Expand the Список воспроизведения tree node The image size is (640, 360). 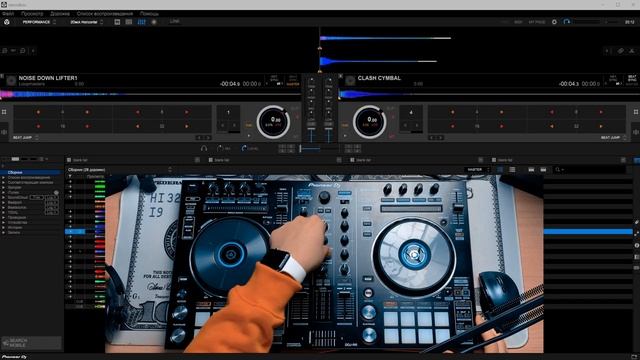click(x=3, y=178)
